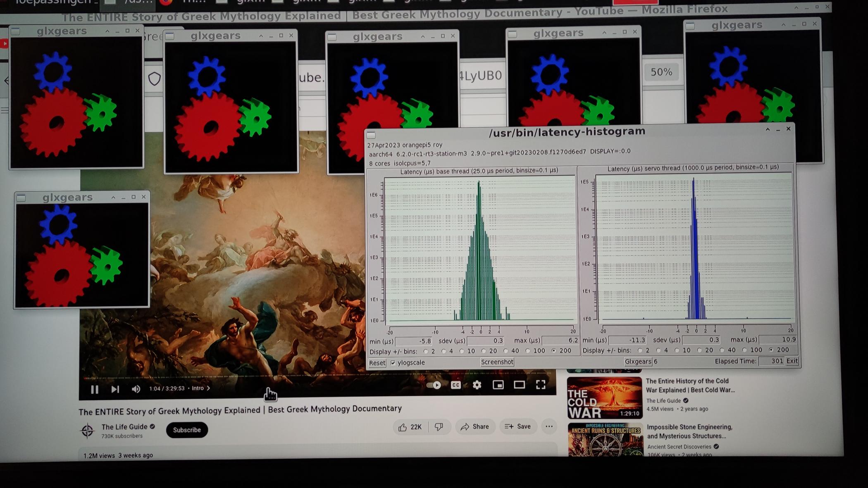
Task: Like the video with thumbs up
Action: [410, 427]
